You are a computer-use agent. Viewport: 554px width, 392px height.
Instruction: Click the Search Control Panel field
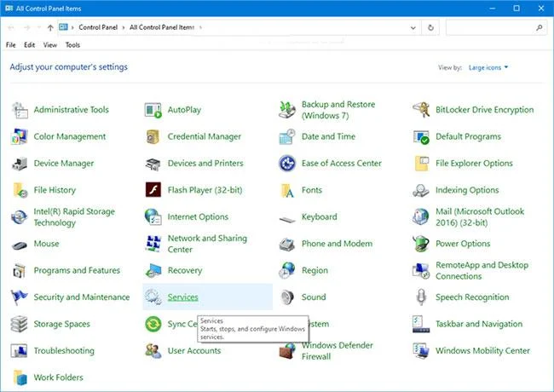tap(495, 27)
